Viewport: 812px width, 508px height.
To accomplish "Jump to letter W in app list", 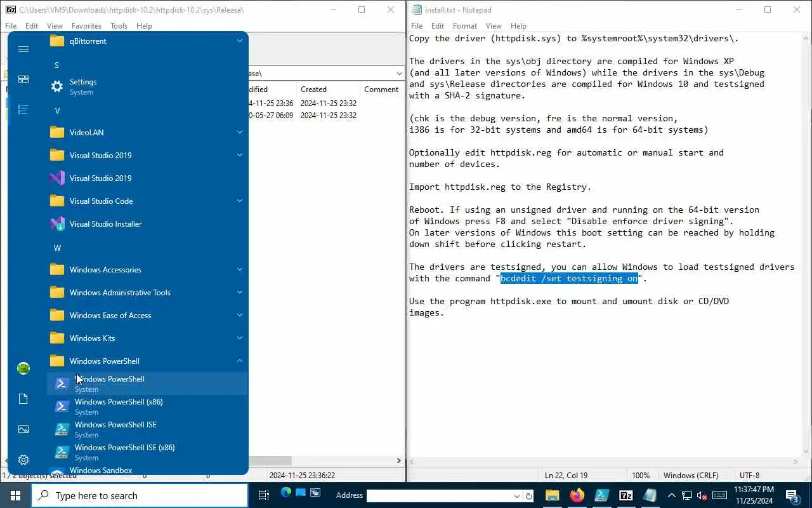I will 57,248.
